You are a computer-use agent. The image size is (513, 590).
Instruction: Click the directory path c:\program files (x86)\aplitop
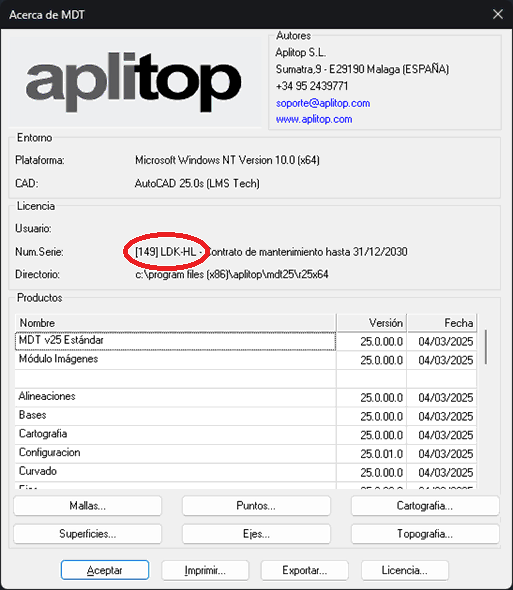(x=232, y=274)
